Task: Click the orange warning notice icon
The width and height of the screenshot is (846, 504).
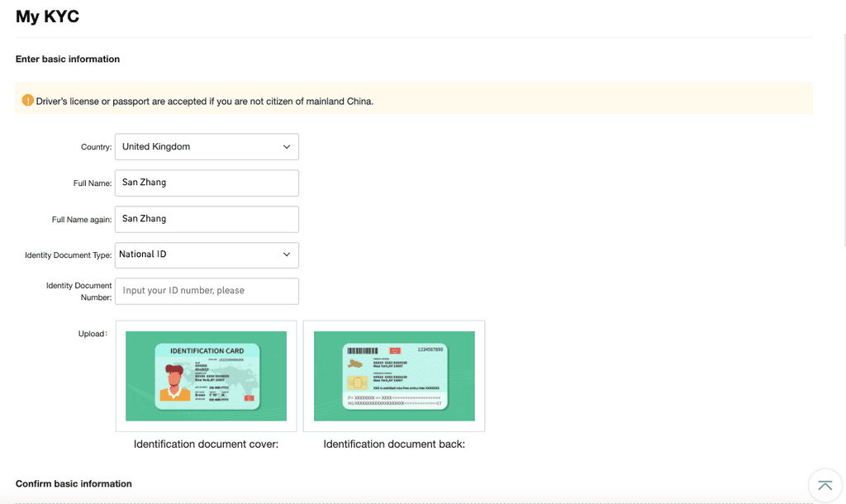Action: [x=27, y=101]
